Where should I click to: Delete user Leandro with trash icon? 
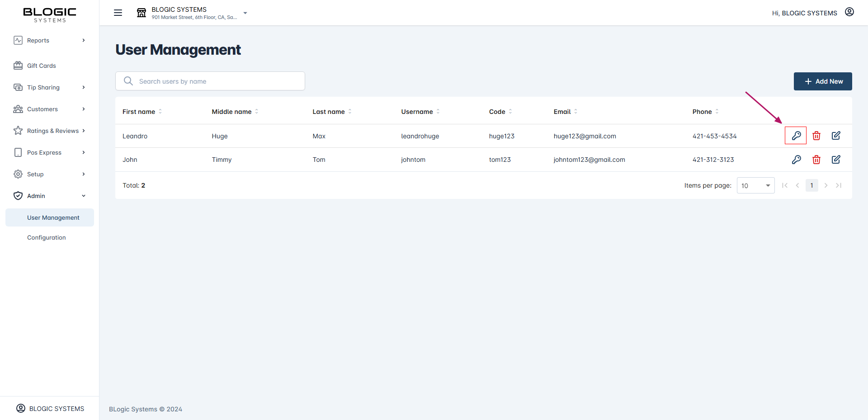(x=816, y=136)
